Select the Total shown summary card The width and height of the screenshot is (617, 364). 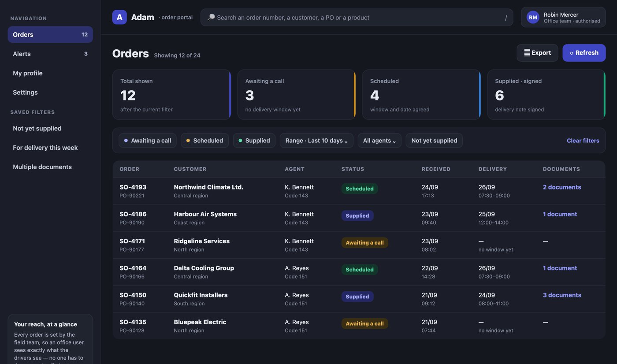click(x=172, y=95)
